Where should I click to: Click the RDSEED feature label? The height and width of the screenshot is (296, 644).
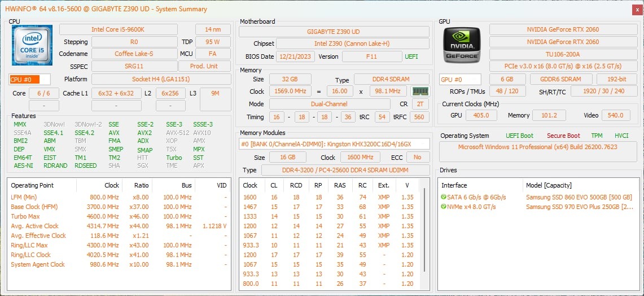pyautogui.click(x=85, y=166)
